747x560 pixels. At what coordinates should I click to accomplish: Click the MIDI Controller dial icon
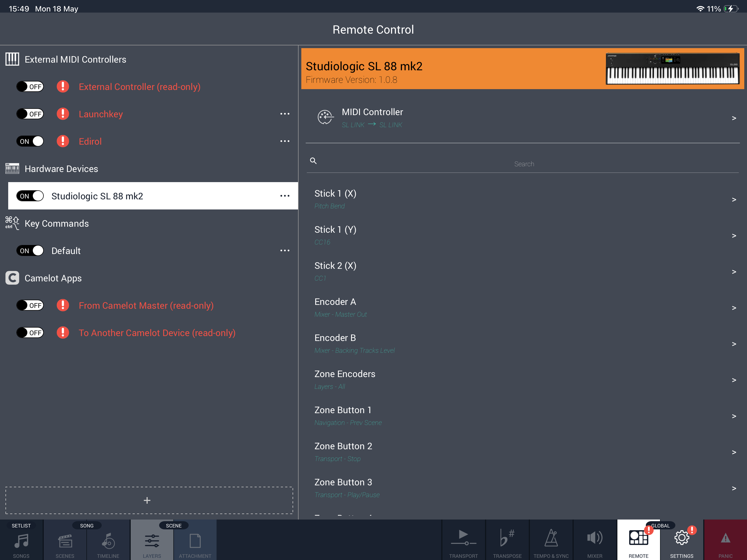coord(326,117)
